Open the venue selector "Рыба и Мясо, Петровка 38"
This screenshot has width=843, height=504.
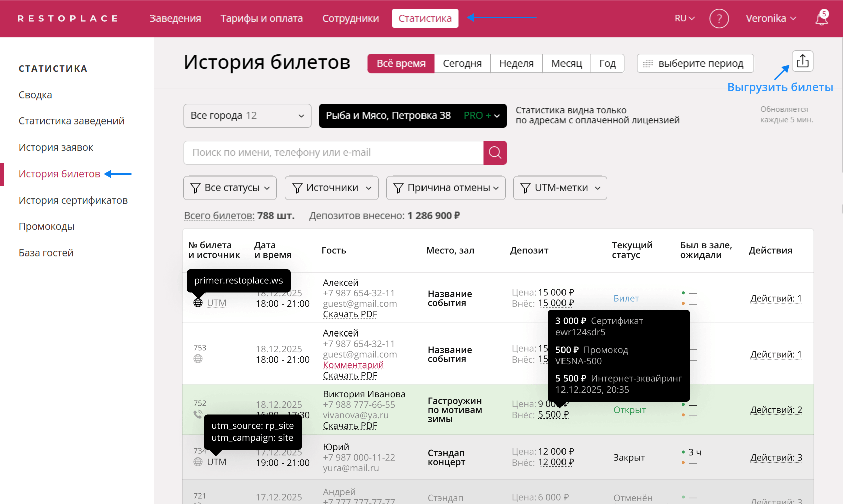coord(412,116)
